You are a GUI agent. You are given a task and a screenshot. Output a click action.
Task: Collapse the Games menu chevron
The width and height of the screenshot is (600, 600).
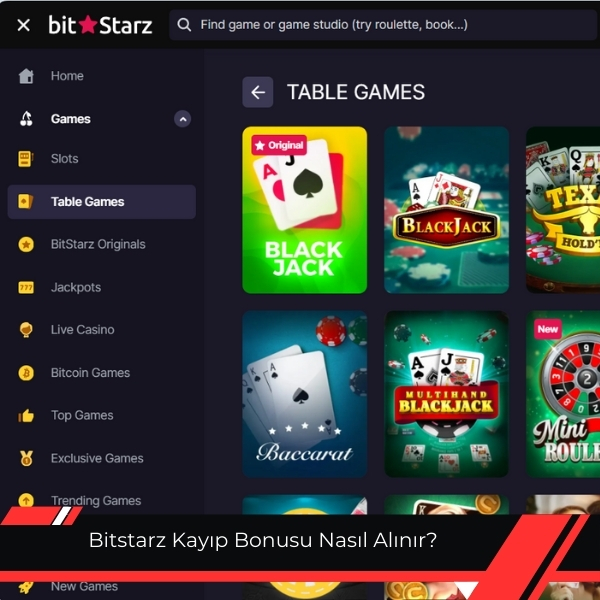click(x=183, y=119)
